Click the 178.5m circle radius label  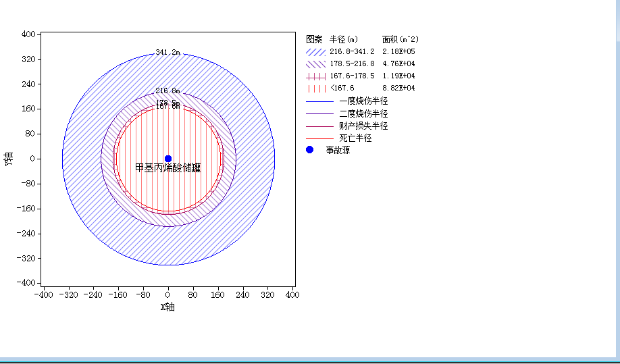tap(167, 103)
